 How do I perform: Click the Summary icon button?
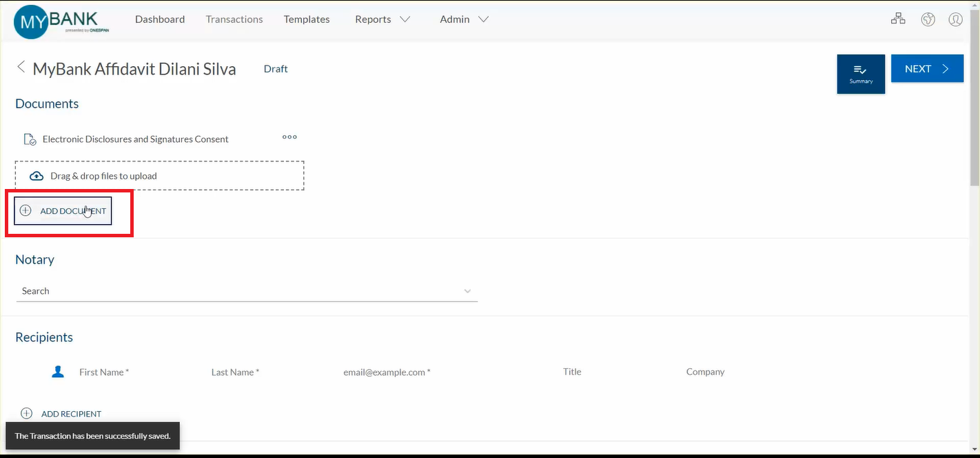point(860,73)
